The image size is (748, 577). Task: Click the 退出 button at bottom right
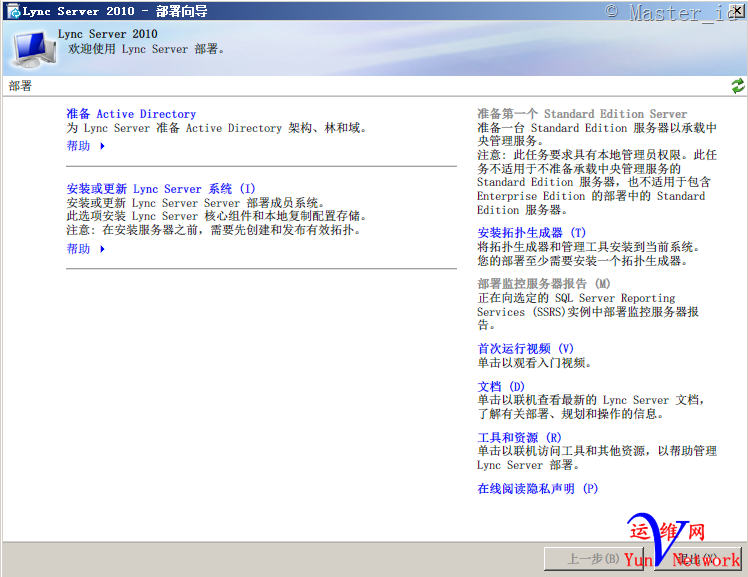click(x=697, y=558)
